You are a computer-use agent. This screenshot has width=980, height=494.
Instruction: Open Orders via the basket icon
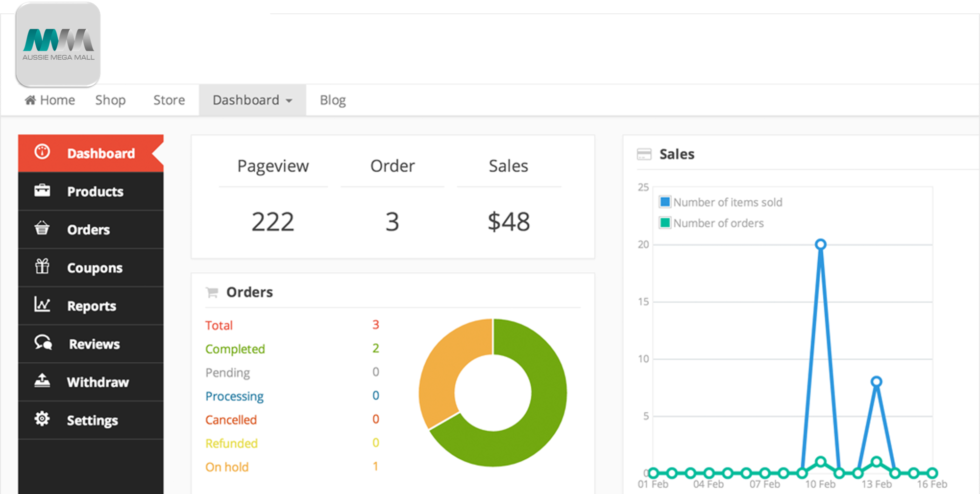coord(42,229)
